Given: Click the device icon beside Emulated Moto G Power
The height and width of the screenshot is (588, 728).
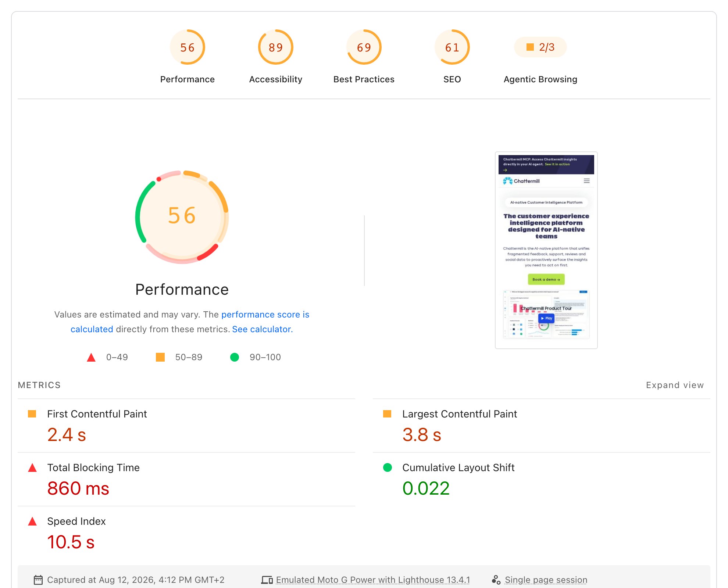Looking at the screenshot, I should tap(267, 580).
